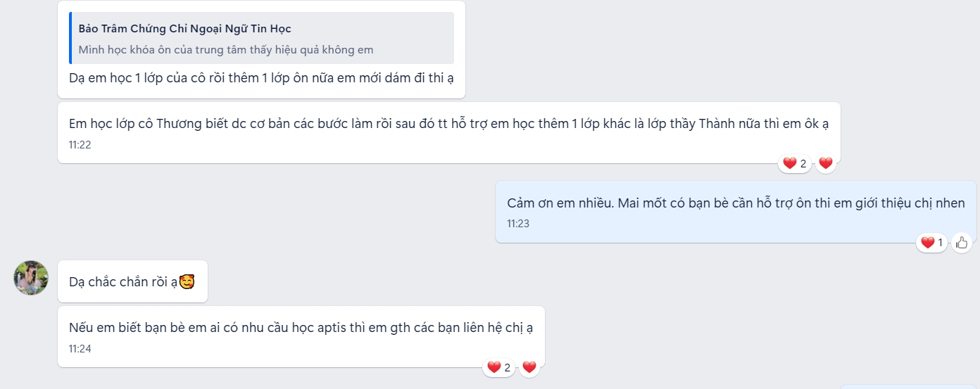Click the 11:23 timestamp on the blue message
Image resolution: width=980 pixels, height=389 pixels.
[x=518, y=224]
